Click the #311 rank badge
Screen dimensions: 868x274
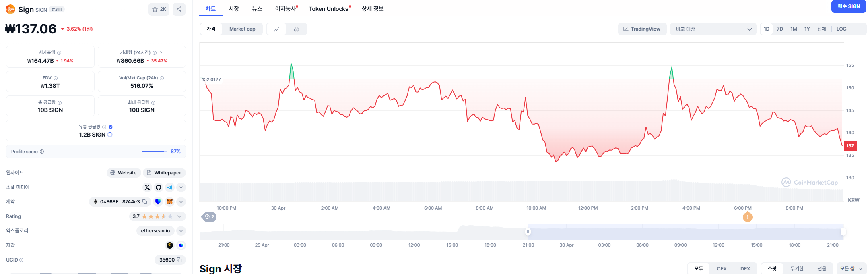coord(57,9)
